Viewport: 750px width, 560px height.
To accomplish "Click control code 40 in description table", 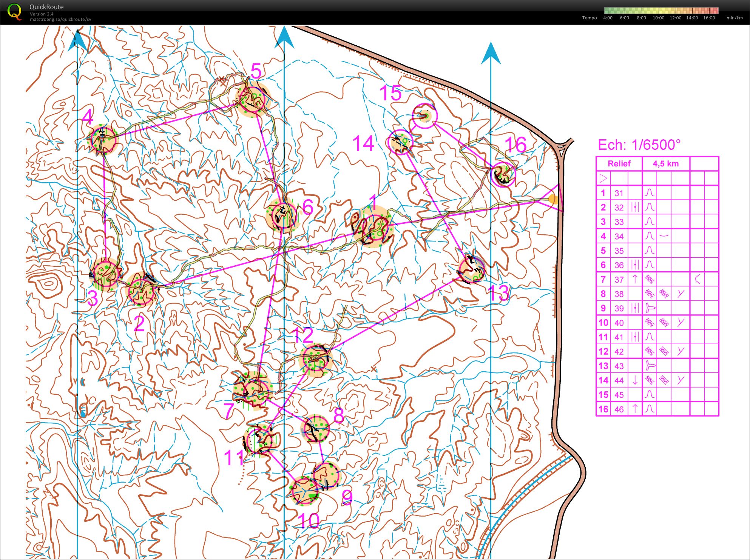I will point(619,323).
